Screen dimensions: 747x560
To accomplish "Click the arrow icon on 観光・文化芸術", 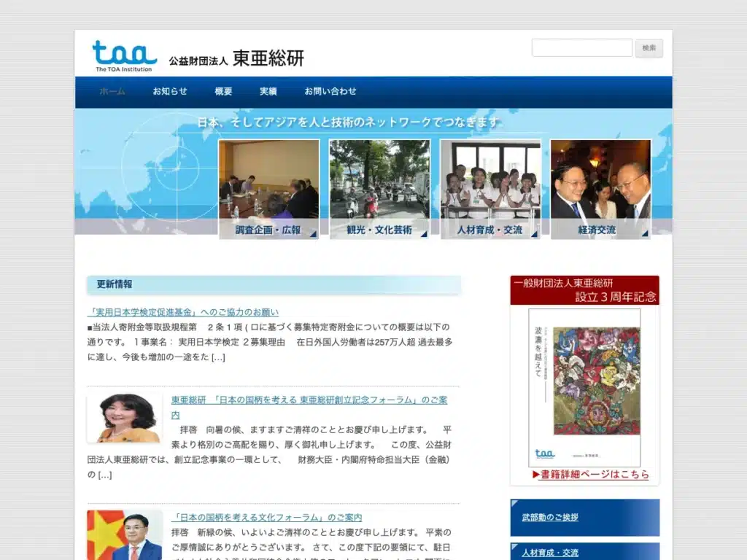I will (x=424, y=234).
